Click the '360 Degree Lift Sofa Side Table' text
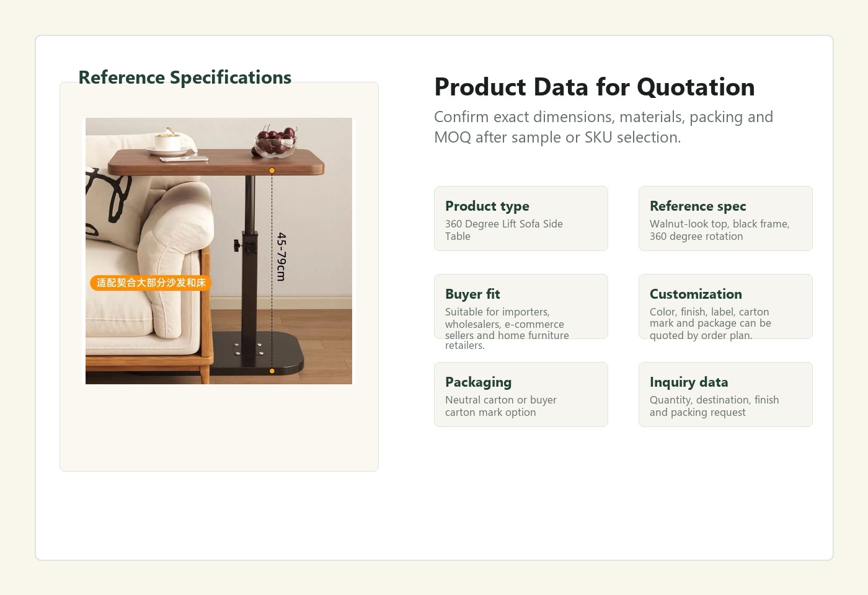This screenshot has height=595, width=868. (504, 230)
